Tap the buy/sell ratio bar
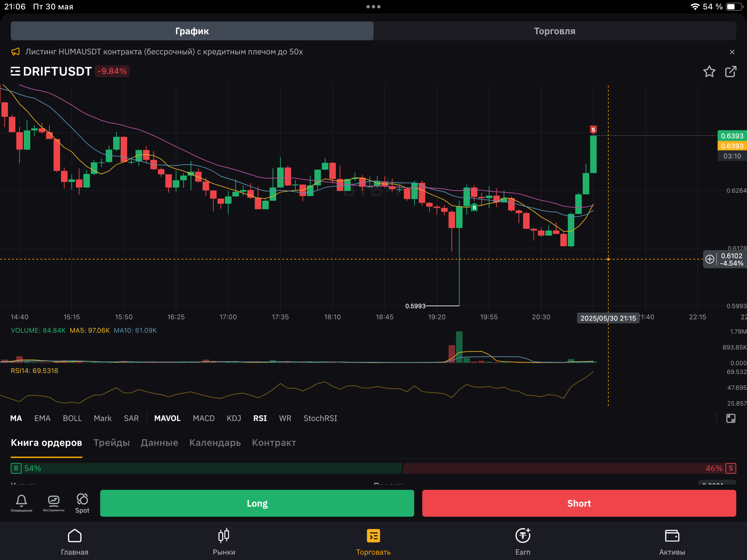This screenshot has height=560, width=747. [373, 468]
